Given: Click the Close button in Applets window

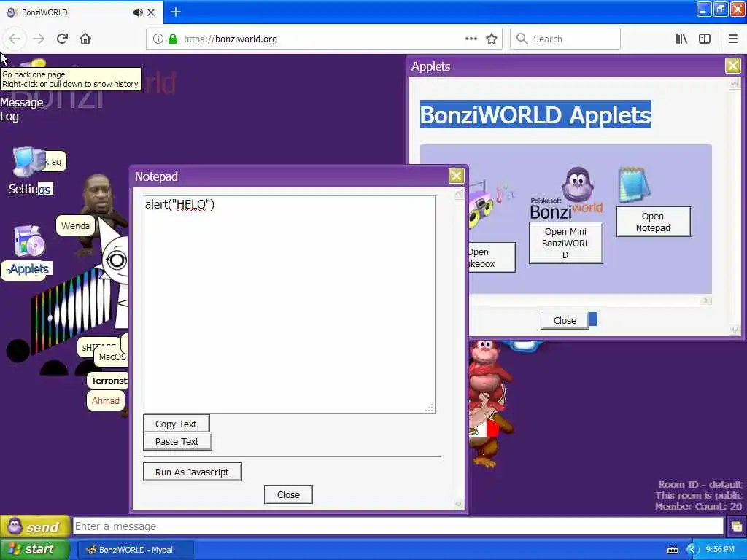Looking at the screenshot, I should (x=565, y=321).
